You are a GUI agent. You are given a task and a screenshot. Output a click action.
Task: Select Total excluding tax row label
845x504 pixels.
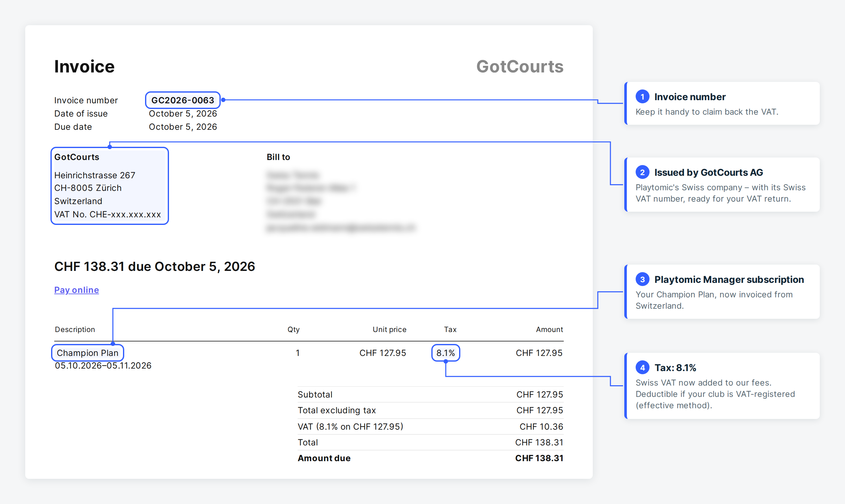337,410
